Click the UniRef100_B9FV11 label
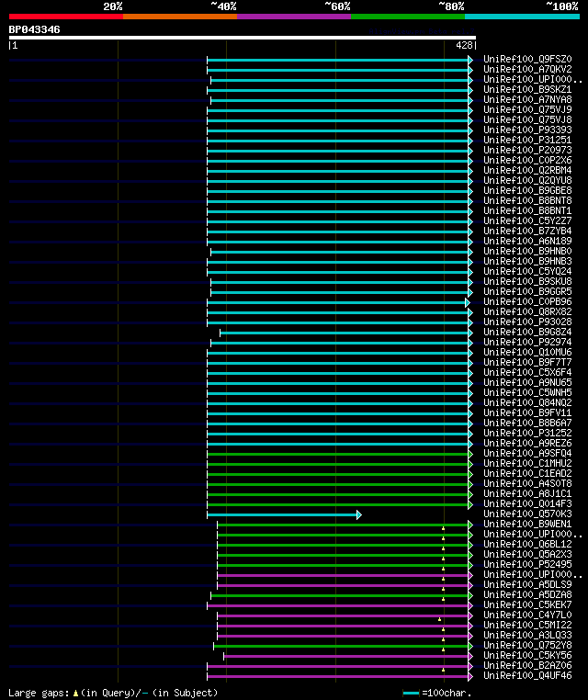This screenshot has width=588, height=700. 527,413
